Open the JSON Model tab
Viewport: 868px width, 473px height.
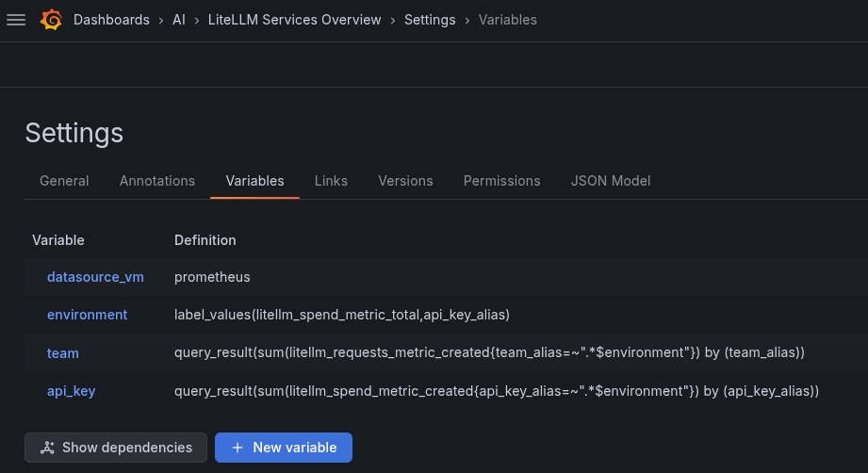[x=611, y=181]
